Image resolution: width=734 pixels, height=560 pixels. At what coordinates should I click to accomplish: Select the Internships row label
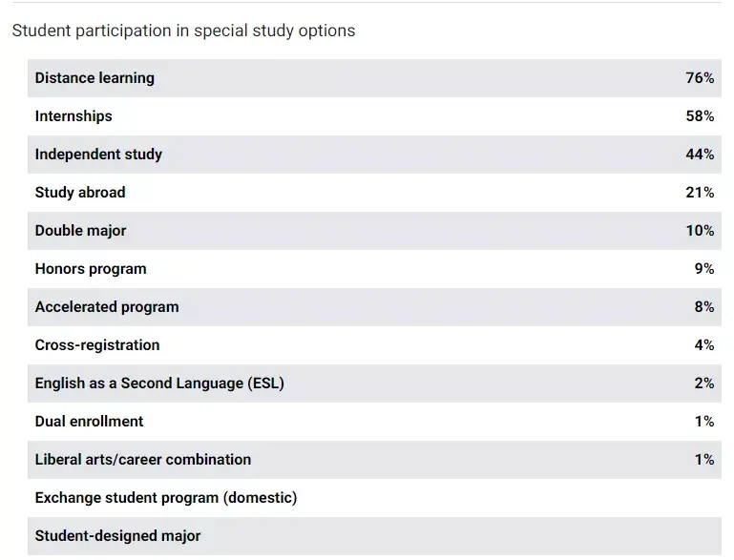(73, 116)
